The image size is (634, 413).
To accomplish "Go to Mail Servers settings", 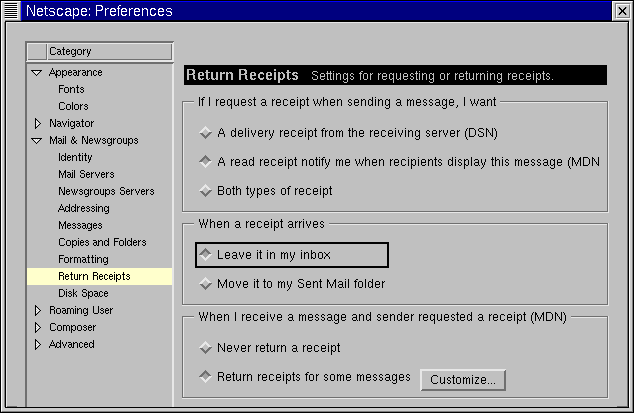I will click(86, 174).
